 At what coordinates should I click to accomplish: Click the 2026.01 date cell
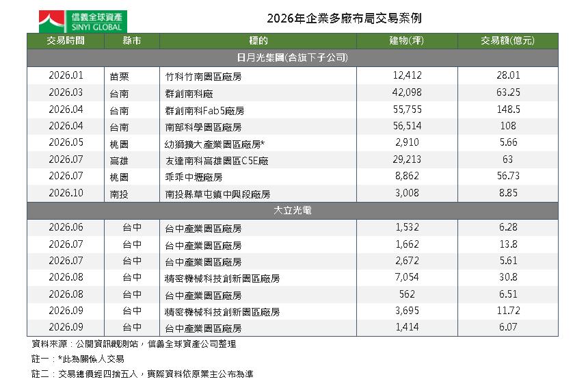pyautogui.click(x=66, y=75)
